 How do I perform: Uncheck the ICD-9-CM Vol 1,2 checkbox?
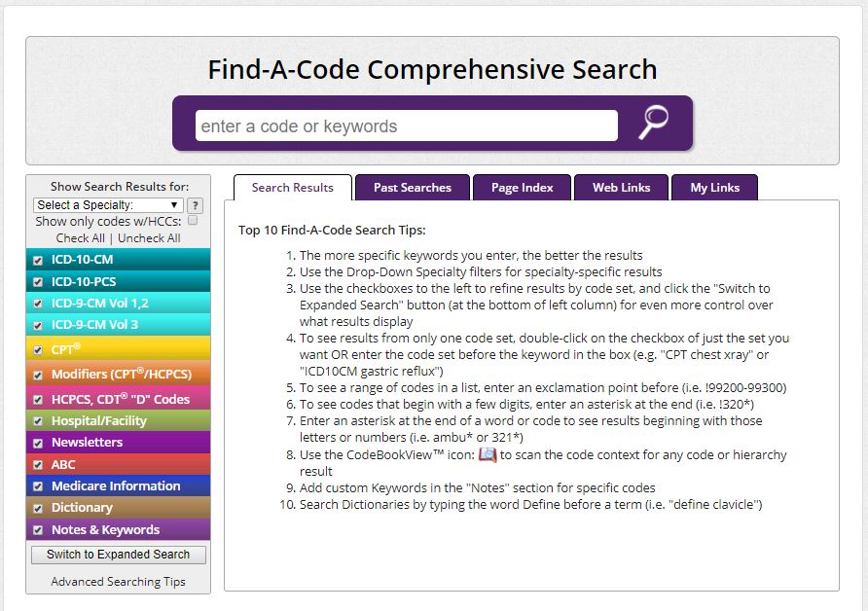[x=38, y=304]
